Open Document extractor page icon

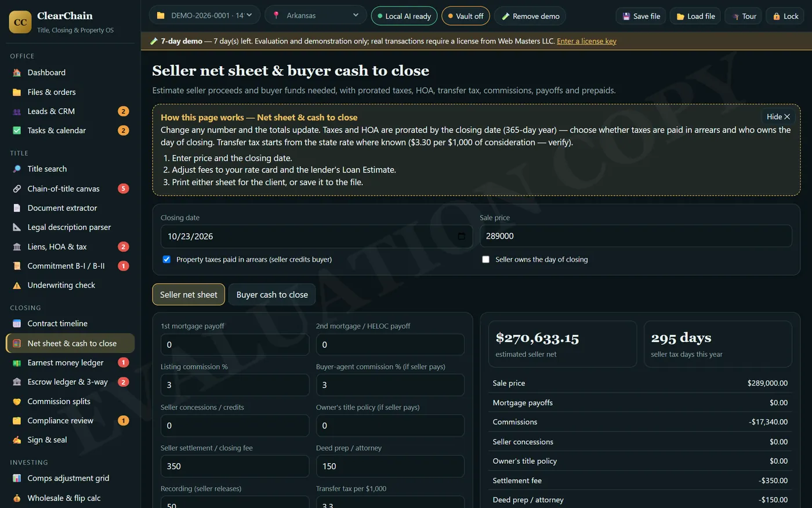point(17,208)
